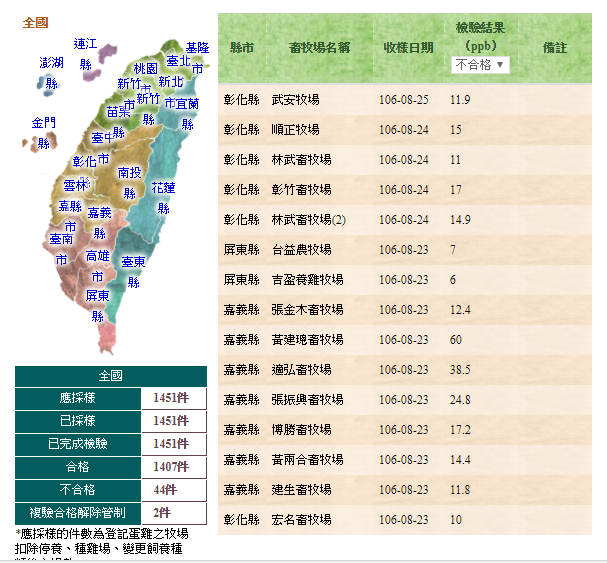607x563 pixels.
Task: Click the 黃雨合畜牧場 farm name
Action: coord(307,460)
